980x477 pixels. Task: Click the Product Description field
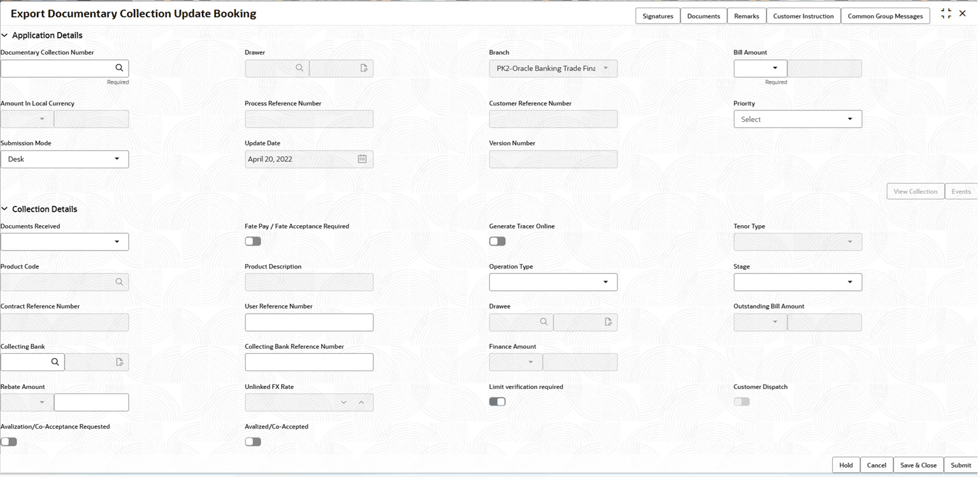coord(309,282)
